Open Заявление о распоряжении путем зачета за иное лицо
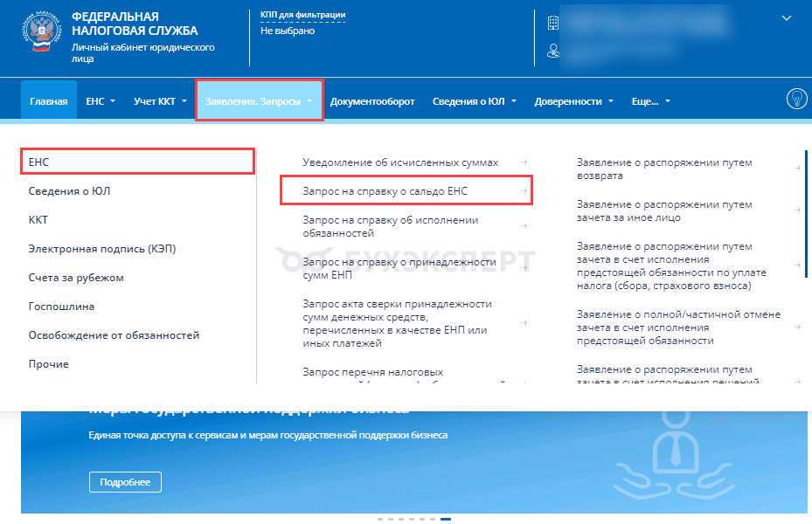 [664, 211]
